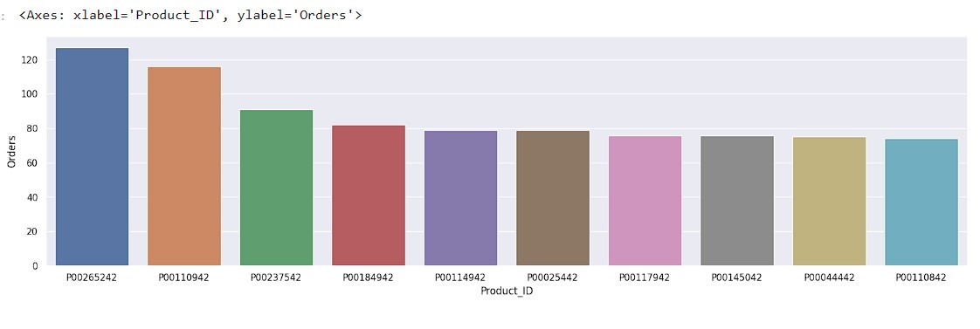
Task: Click the 60 y-axis tick label
Action: 32,163
